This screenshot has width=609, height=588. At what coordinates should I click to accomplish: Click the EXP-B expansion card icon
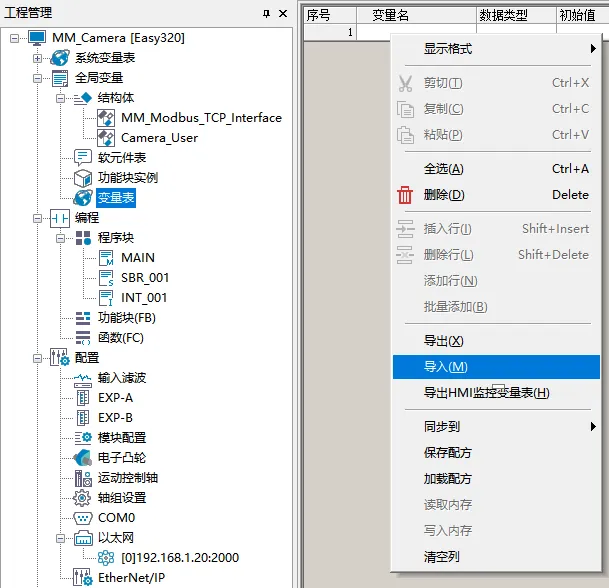click(x=83, y=418)
